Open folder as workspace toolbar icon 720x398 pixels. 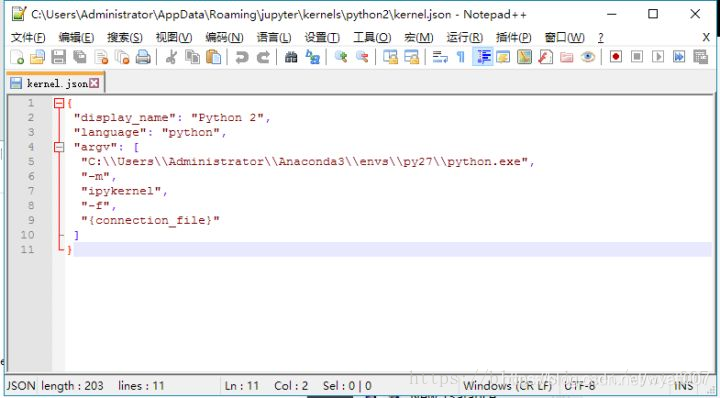(x=567, y=57)
